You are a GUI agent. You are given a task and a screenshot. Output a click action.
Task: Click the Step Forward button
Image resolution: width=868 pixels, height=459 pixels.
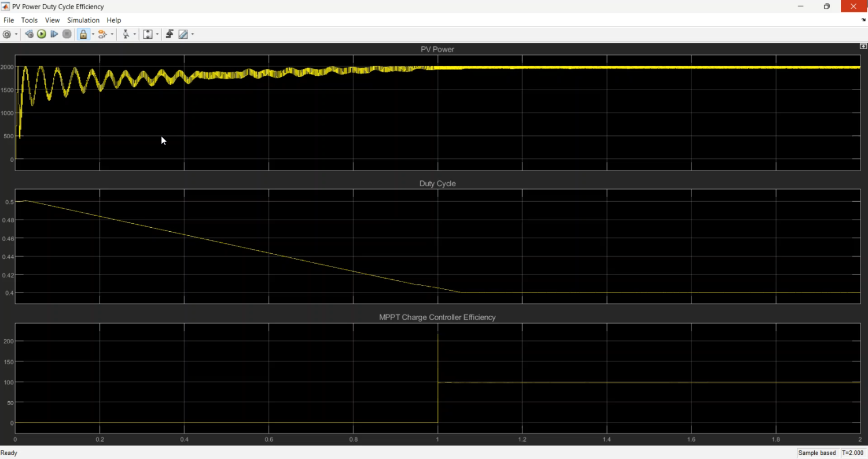(x=54, y=34)
